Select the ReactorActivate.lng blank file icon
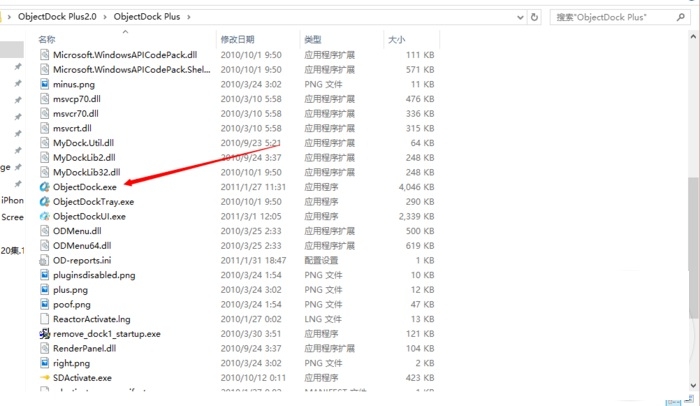The image size is (700, 406). click(x=44, y=319)
